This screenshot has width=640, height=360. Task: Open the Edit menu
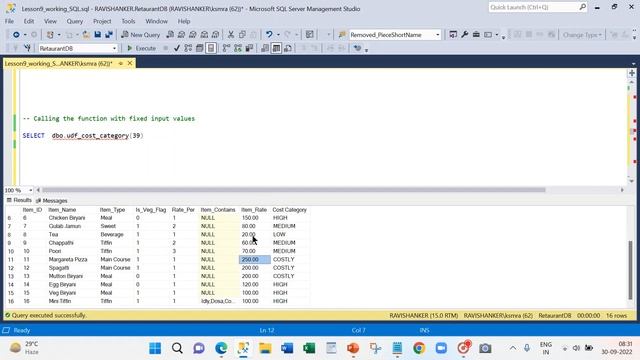pyautogui.click(x=29, y=21)
